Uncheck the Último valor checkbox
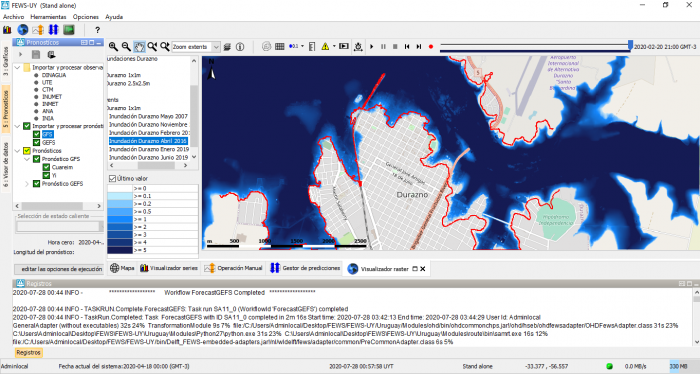700x374 pixels. pyautogui.click(x=112, y=179)
